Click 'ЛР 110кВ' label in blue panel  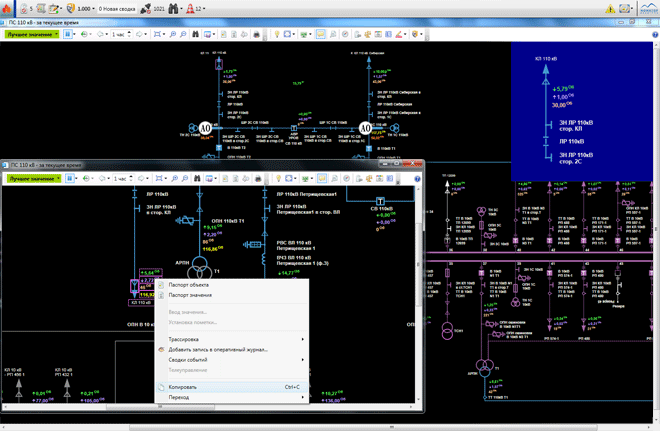(x=571, y=141)
